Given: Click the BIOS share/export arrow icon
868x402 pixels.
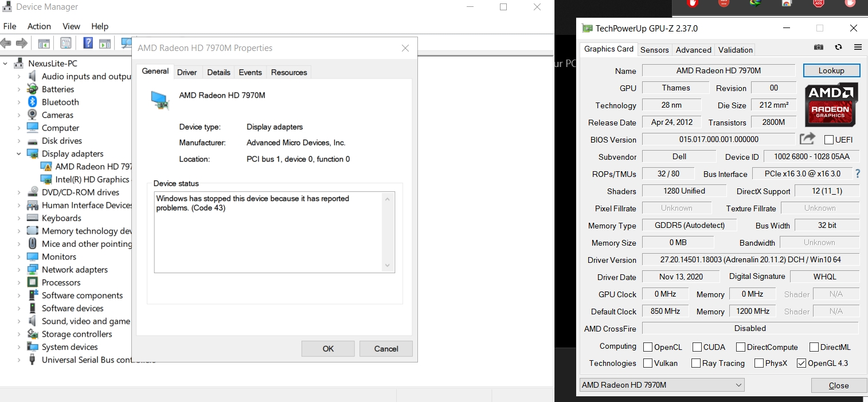Looking at the screenshot, I should [x=807, y=139].
